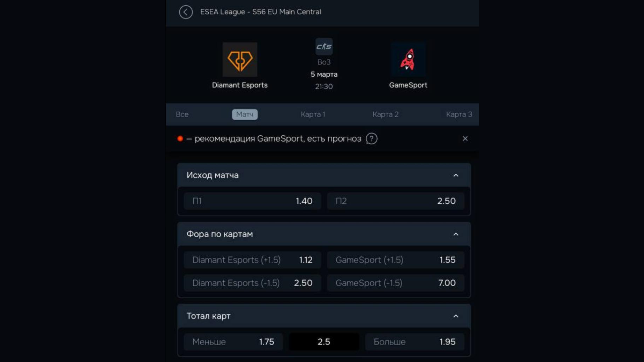
Task: Pick the П2 outcome at 2.50
Action: (395, 201)
